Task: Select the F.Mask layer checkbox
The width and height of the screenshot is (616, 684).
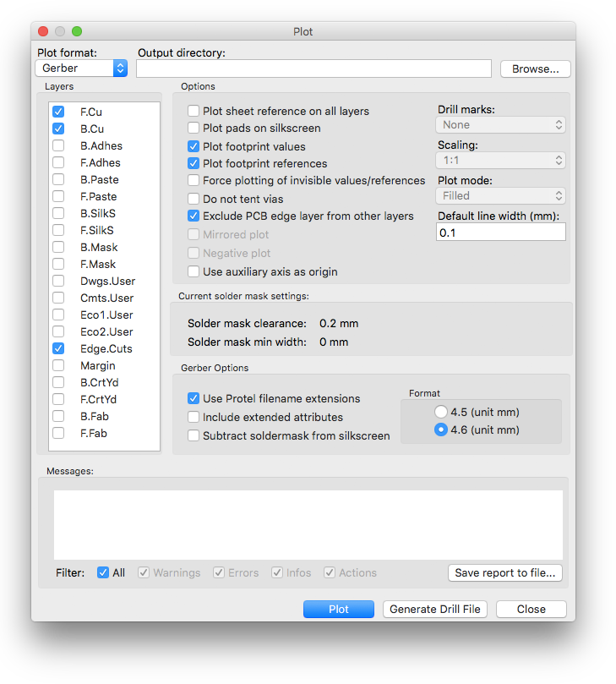Action: (x=58, y=264)
